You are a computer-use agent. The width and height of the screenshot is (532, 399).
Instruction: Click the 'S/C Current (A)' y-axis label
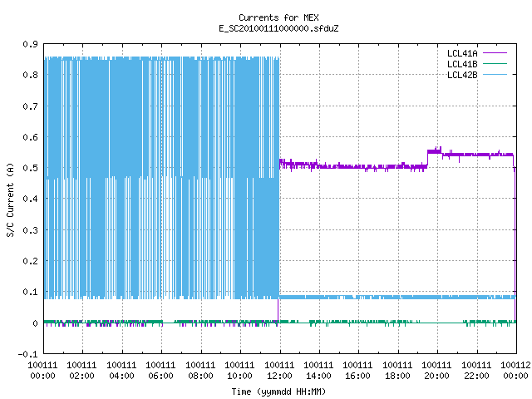11,200
